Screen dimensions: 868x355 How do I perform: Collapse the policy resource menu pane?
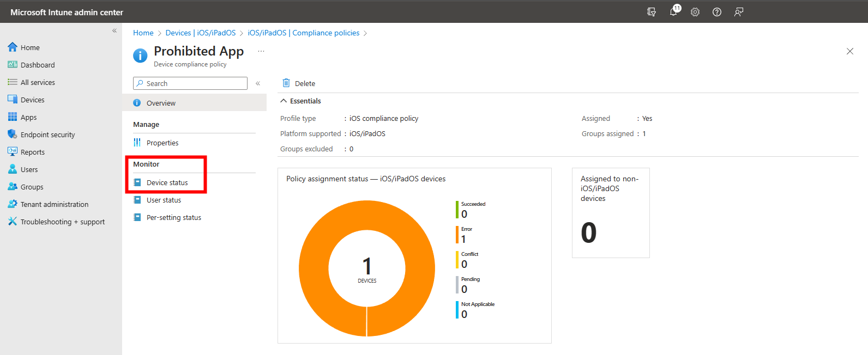[x=258, y=83]
